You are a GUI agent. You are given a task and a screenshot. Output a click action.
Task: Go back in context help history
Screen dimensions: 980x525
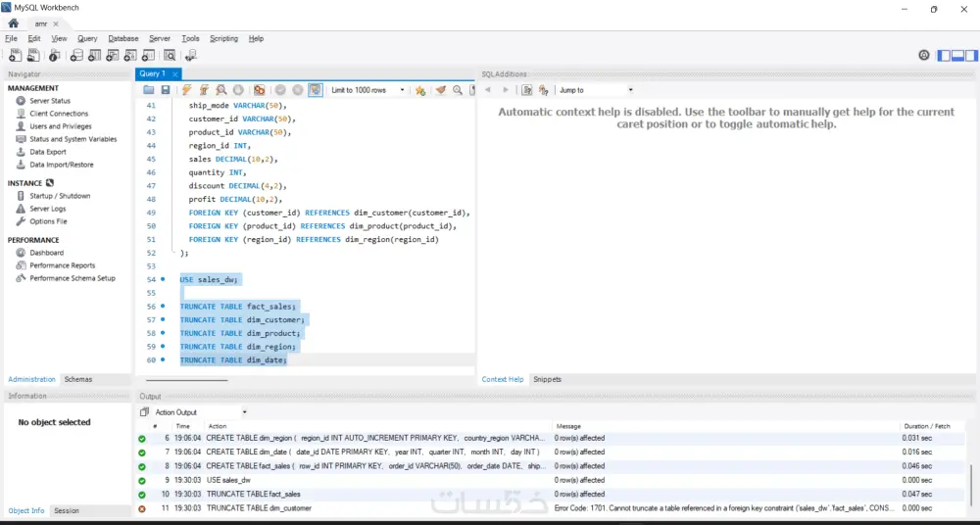[x=488, y=90]
